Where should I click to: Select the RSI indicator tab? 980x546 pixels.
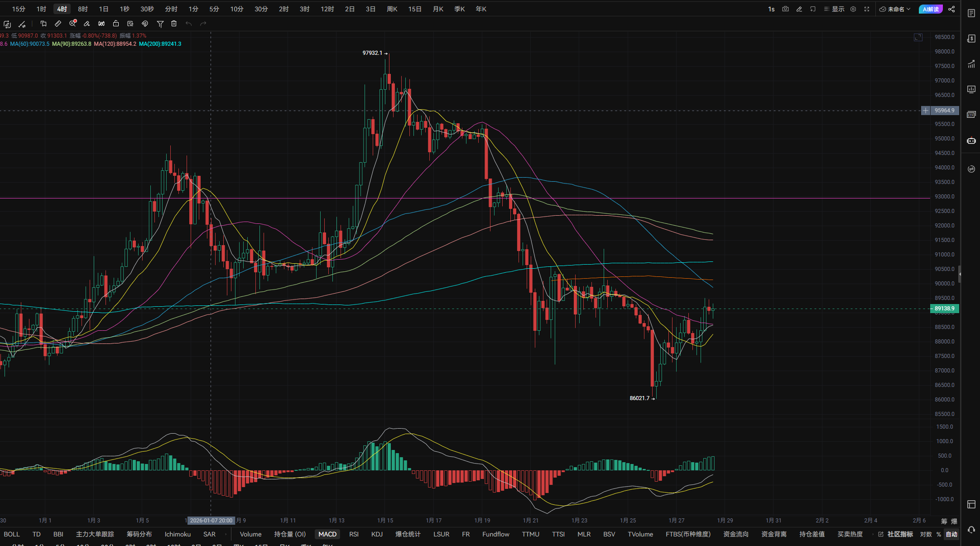coord(354,534)
